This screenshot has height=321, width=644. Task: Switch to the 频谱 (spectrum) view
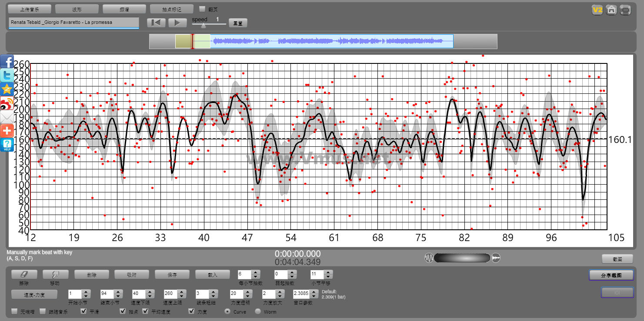coord(124,9)
